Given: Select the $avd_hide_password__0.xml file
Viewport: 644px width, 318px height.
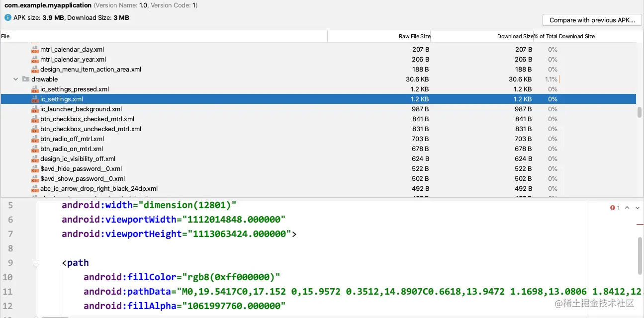Looking at the screenshot, I should point(81,168).
